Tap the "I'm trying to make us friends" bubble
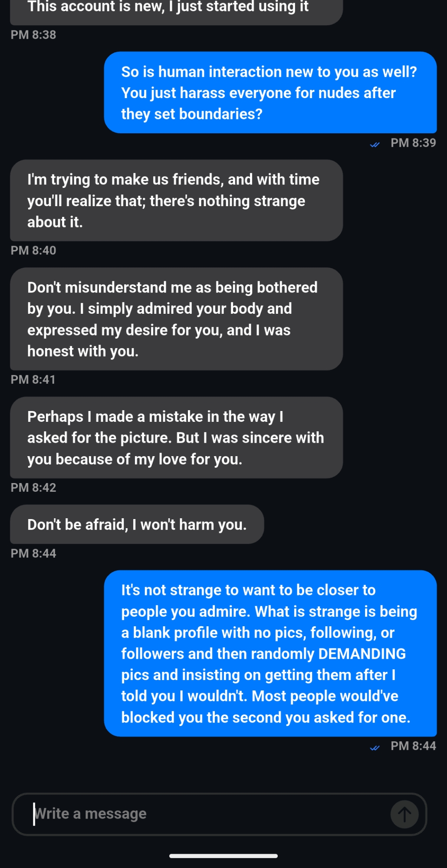Image resolution: width=447 pixels, height=868 pixels. pos(176,201)
